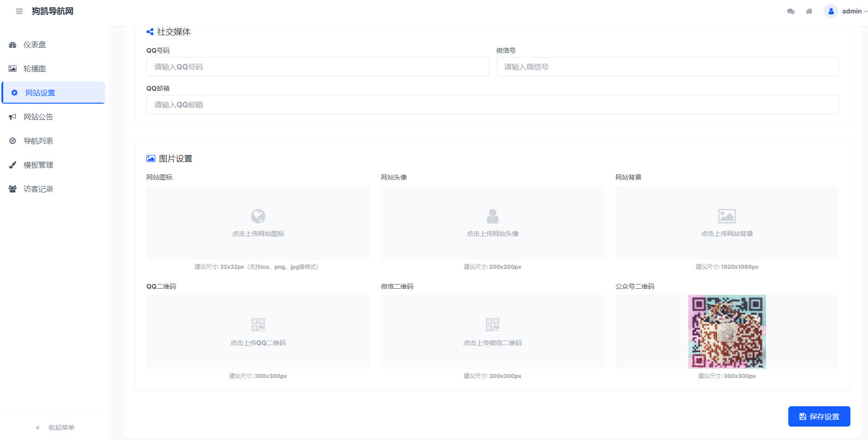View 访客记录 visitor records
This screenshot has height=440, width=868.
point(38,189)
